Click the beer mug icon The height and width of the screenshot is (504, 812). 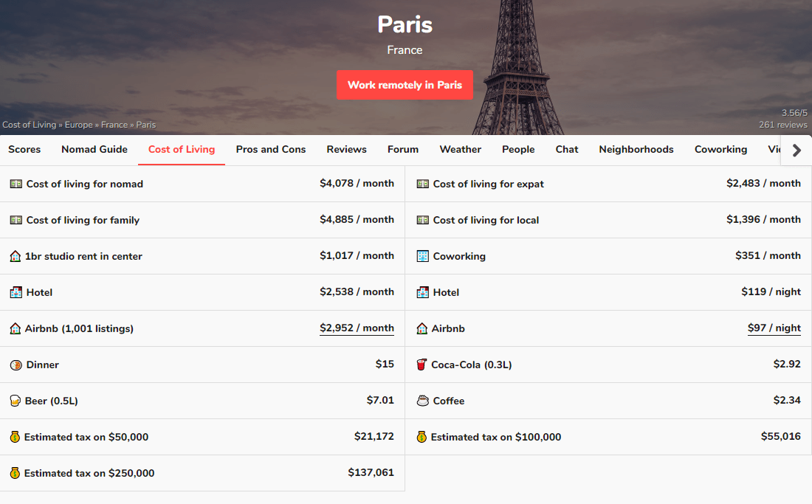[16, 401]
